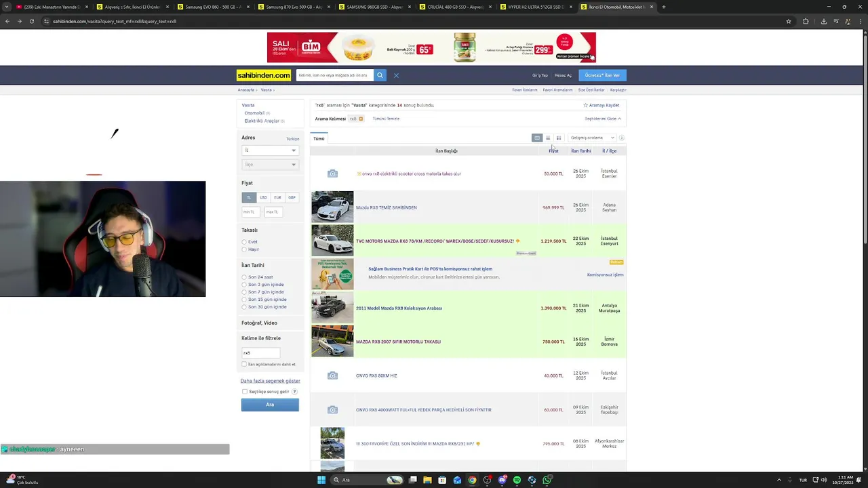The height and width of the screenshot is (488, 868).
Task: Expand the Fotoğraf, Video filter section
Action: pos(259,323)
